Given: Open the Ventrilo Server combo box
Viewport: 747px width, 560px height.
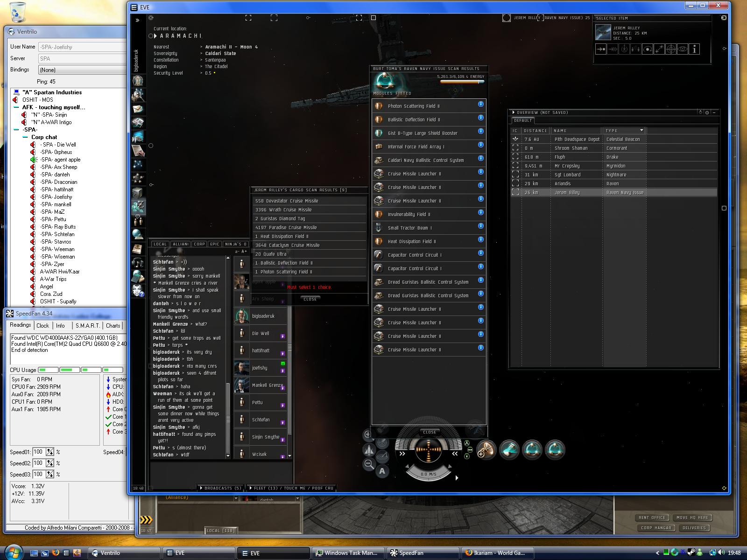Looking at the screenshot, I should click(82, 58).
